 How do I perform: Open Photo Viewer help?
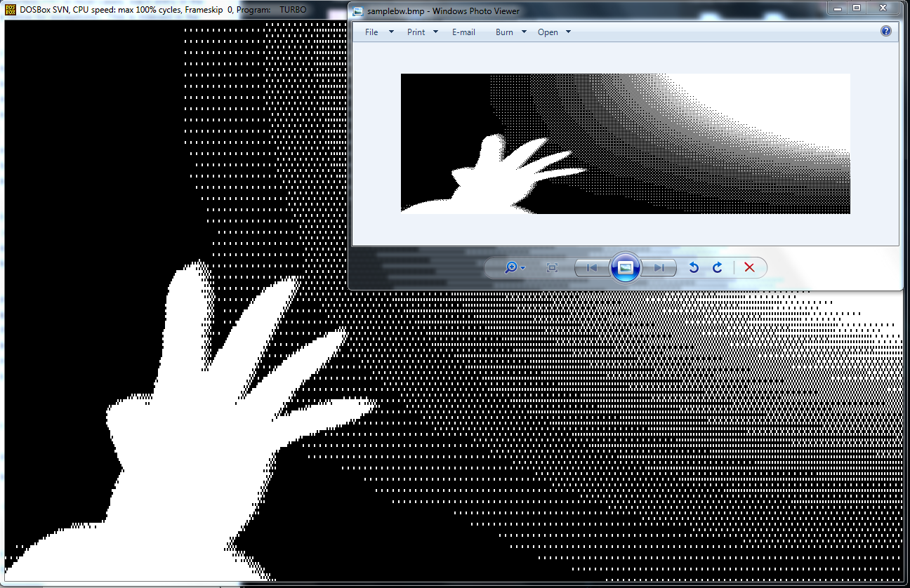[x=885, y=32]
